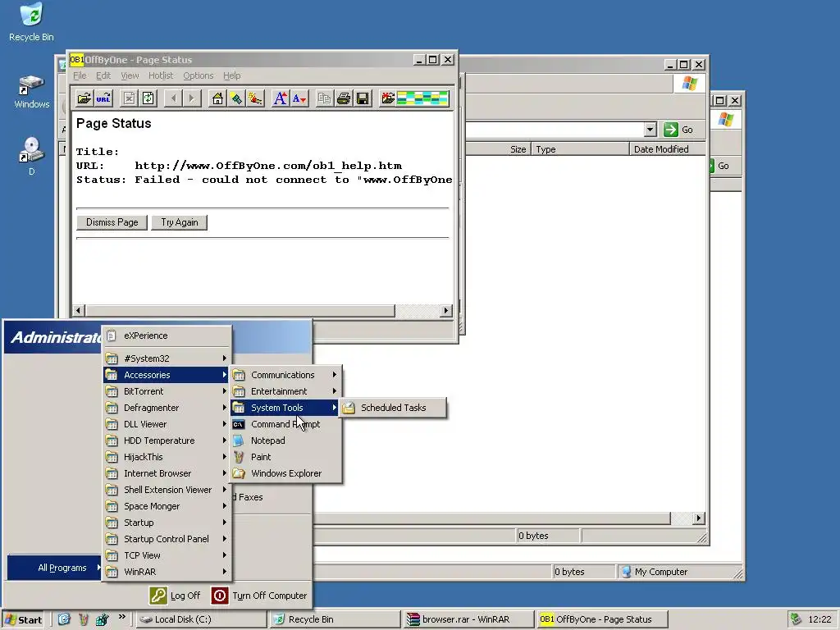
Task: Click the Reload page icon
Action: point(148,98)
